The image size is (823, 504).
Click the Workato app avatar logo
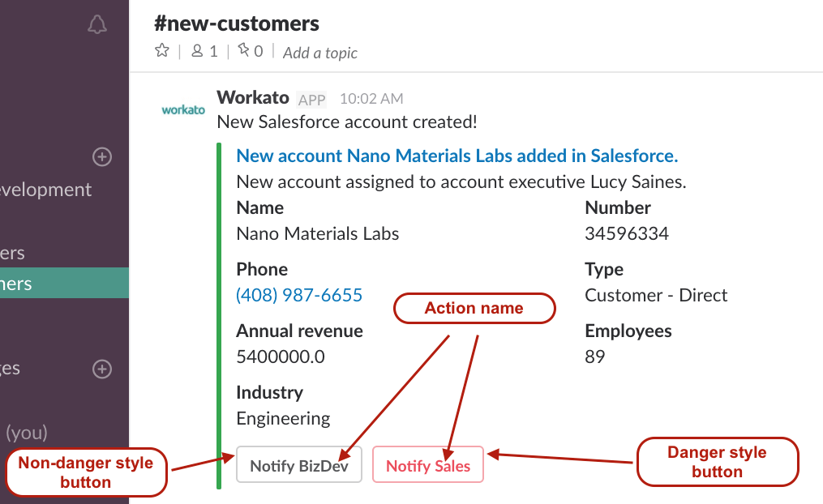click(x=183, y=109)
